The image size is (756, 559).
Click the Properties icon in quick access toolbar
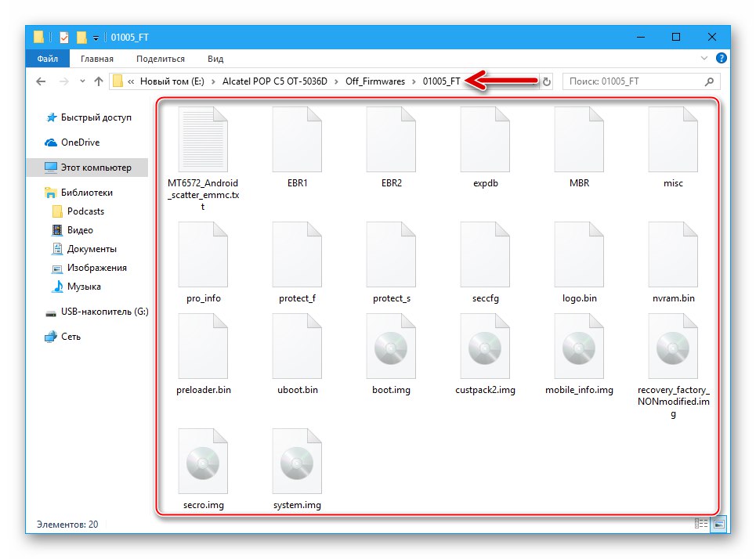63,37
